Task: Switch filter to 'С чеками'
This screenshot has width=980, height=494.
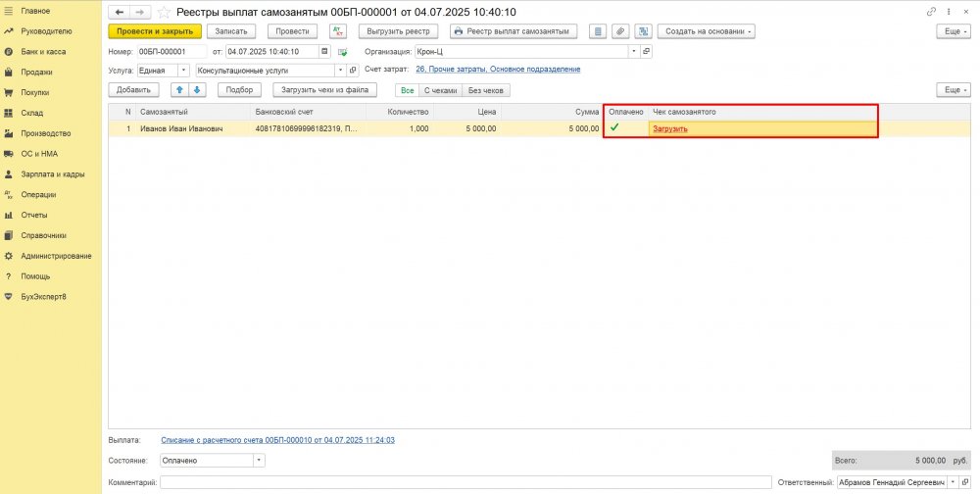Action: (440, 90)
